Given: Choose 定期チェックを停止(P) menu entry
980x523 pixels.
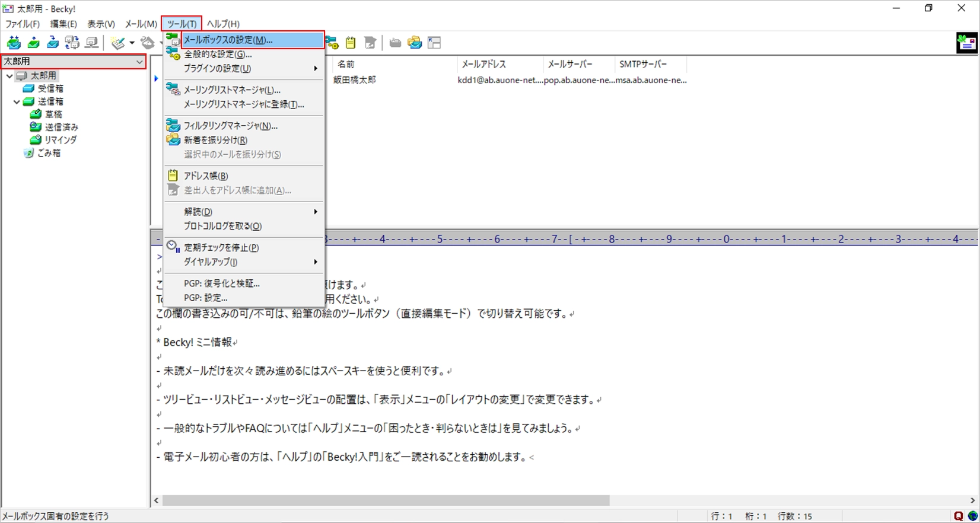Looking at the screenshot, I should tap(244, 248).
